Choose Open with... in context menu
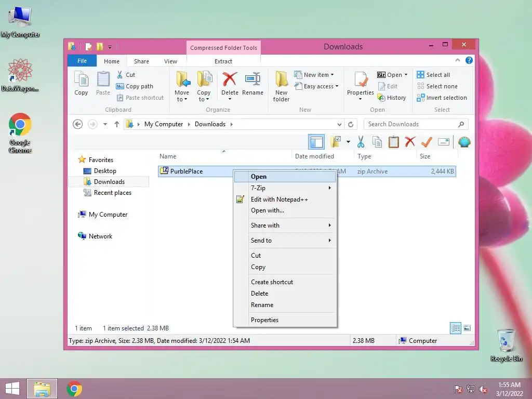 coord(285,210)
